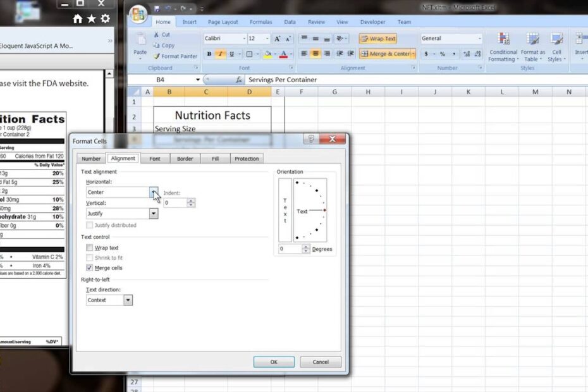Click the orientation angle dial

[310, 211]
